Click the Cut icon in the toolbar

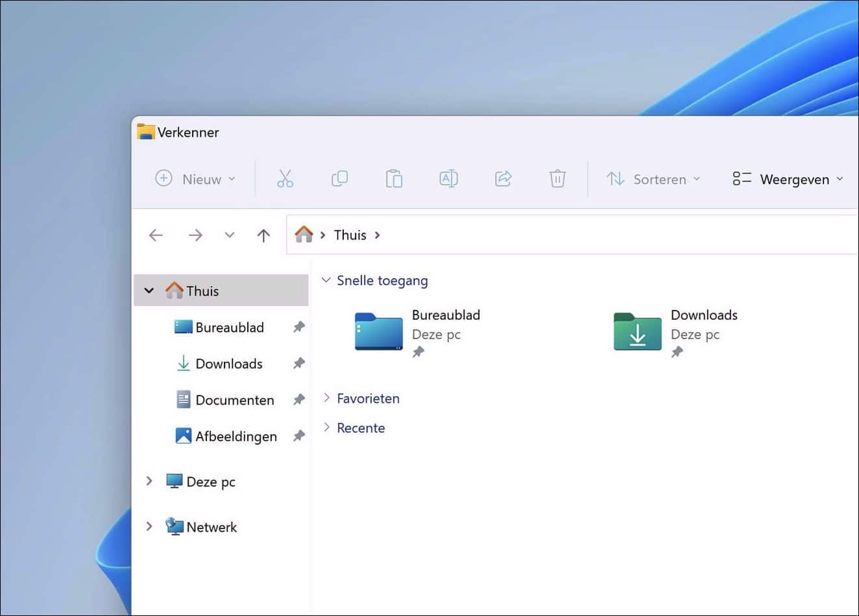pyautogui.click(x=285, y=178)
